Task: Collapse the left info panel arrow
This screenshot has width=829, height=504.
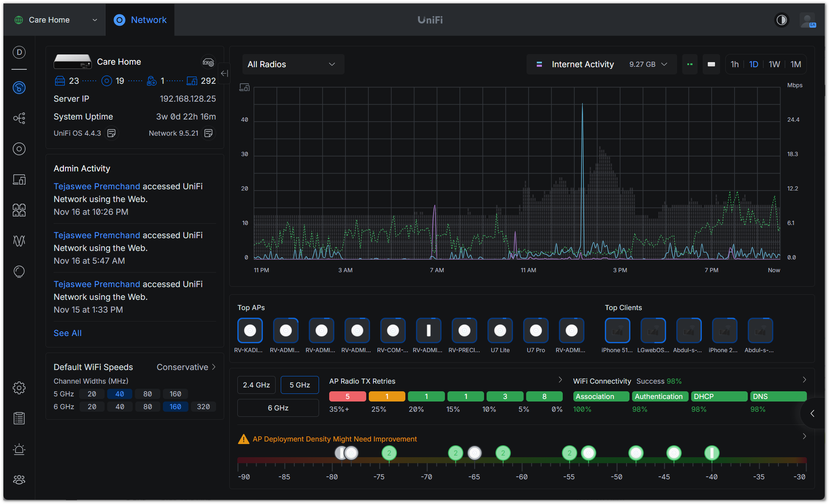Action: 225,73
